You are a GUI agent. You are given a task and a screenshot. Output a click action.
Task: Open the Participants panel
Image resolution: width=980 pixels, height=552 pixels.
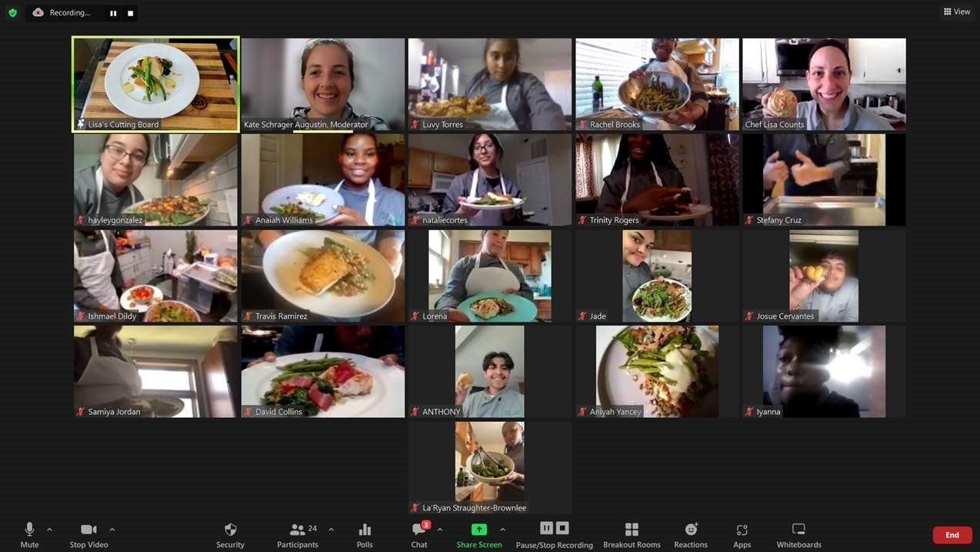298,530
